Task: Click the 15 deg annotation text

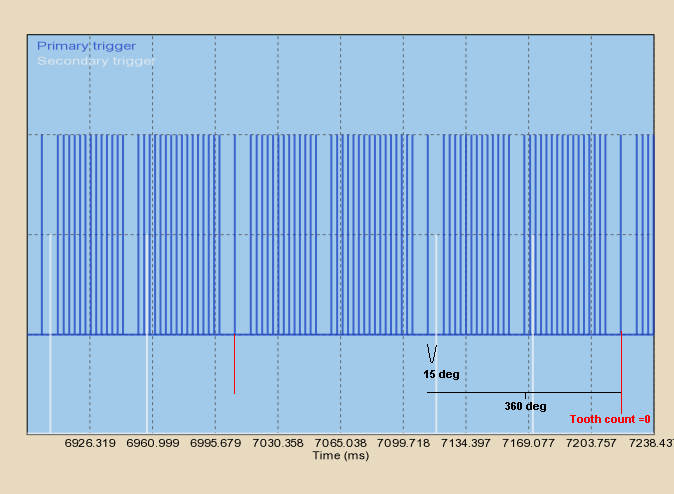Action: pos(441,374)
